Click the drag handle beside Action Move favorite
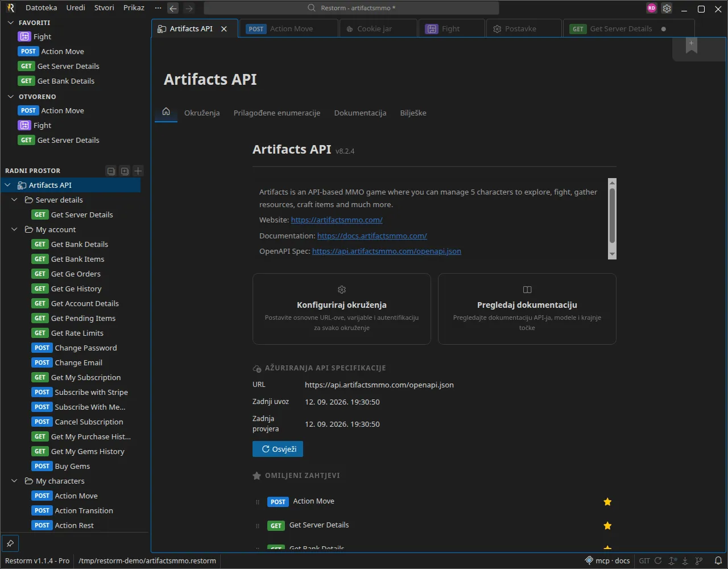This screenshot has width=728, height=569. point(258,502)
